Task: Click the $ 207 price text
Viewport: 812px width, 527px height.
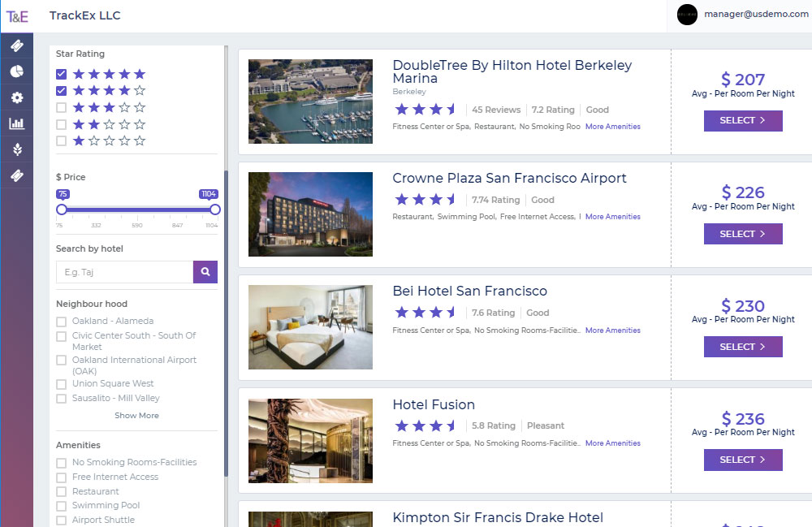Action: (743, 80)
